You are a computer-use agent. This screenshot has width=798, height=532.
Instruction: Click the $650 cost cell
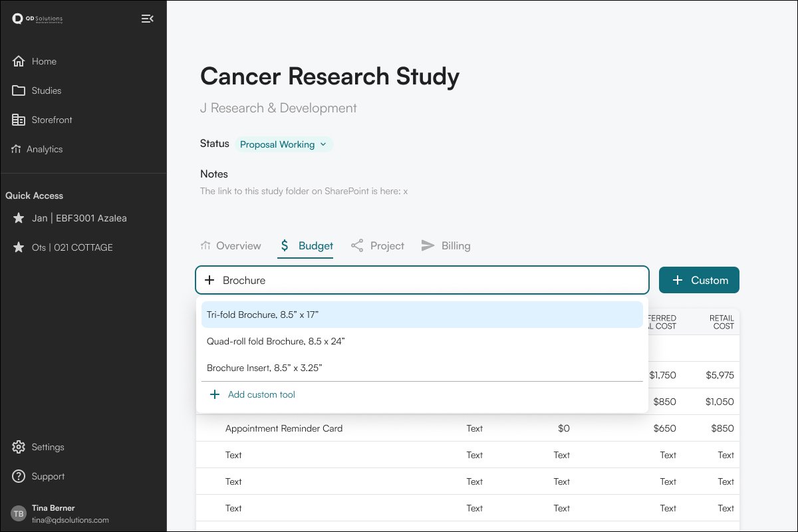pos(665,428)
